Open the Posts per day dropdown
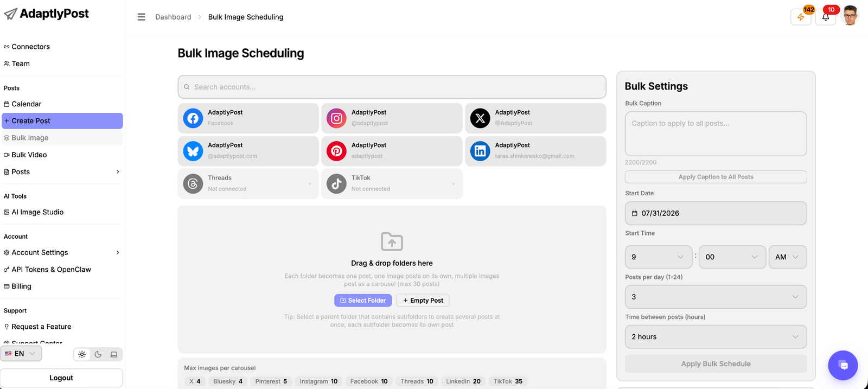 point(716,297)
